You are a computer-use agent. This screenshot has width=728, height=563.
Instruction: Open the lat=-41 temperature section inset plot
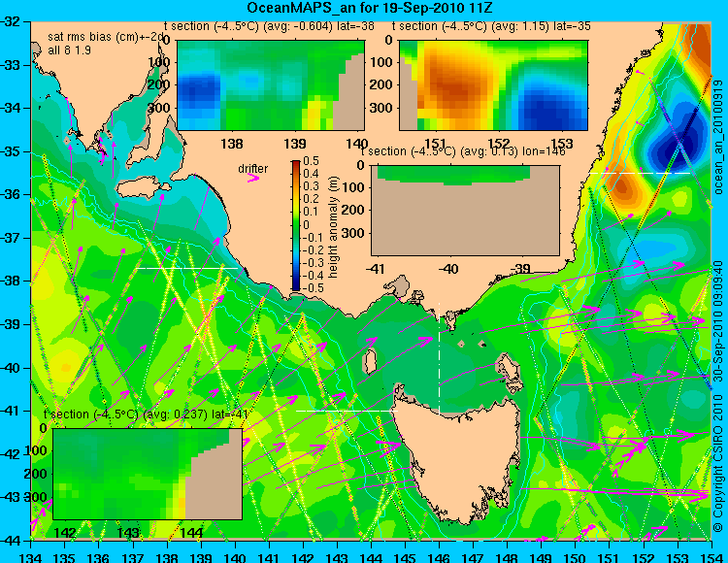coord(148,474)
